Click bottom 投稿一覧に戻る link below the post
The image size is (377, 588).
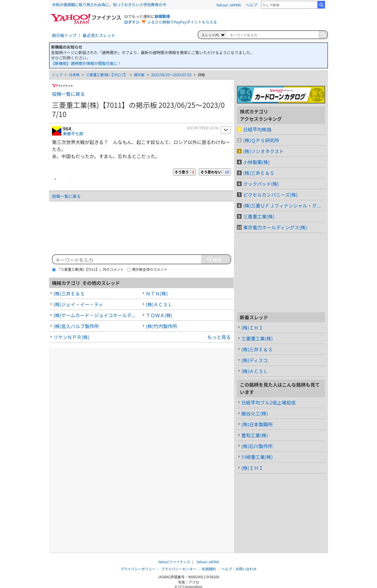pos(66,196)
